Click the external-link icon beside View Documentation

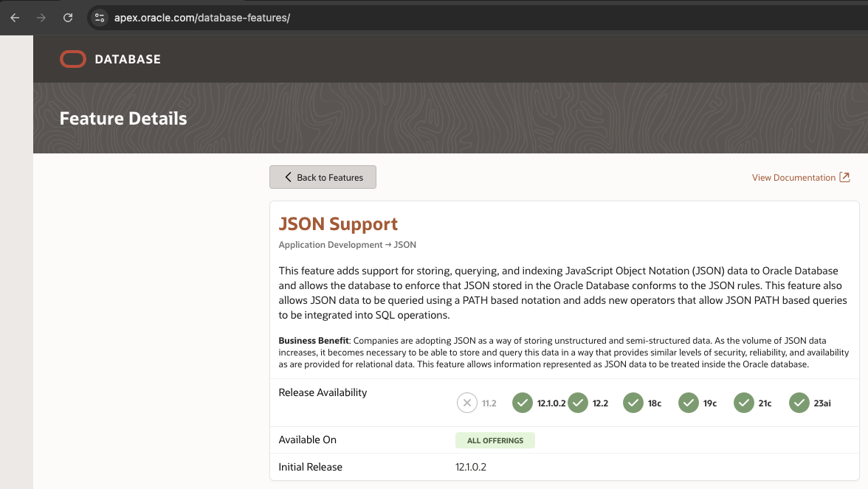(x=844, y=177)
